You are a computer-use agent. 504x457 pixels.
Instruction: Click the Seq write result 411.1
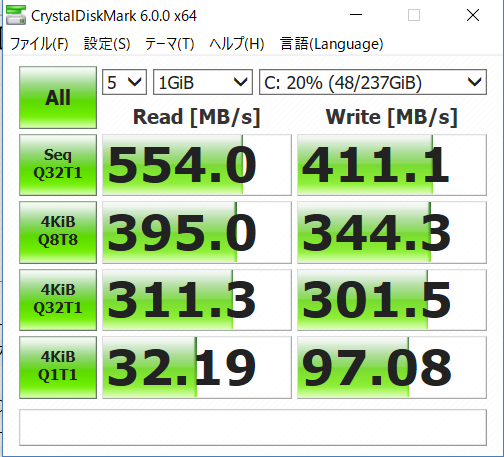point(392,165)
